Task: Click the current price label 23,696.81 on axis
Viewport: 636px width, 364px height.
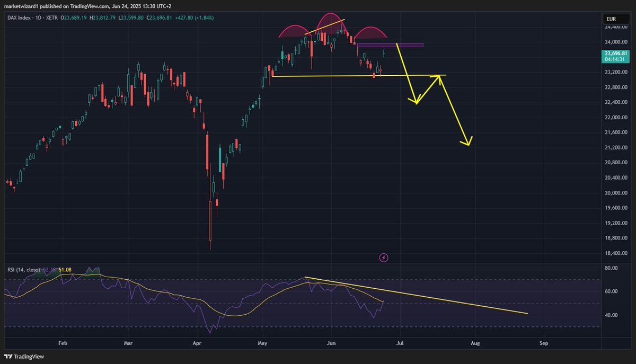Action: tap(616, 53)
